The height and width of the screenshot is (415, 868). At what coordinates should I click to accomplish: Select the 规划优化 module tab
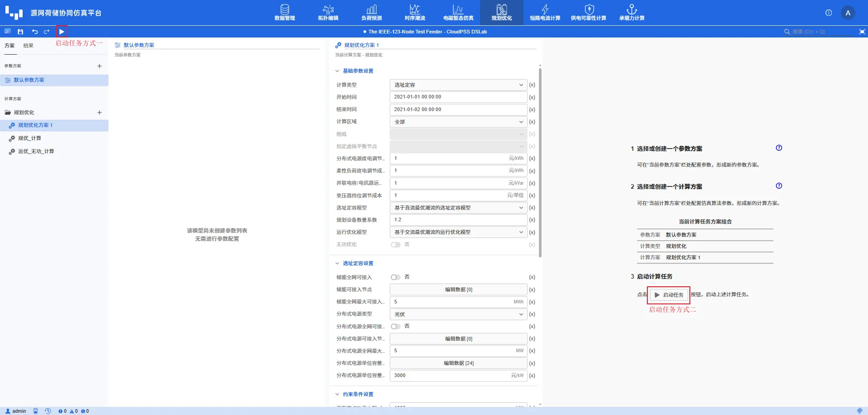502,12
